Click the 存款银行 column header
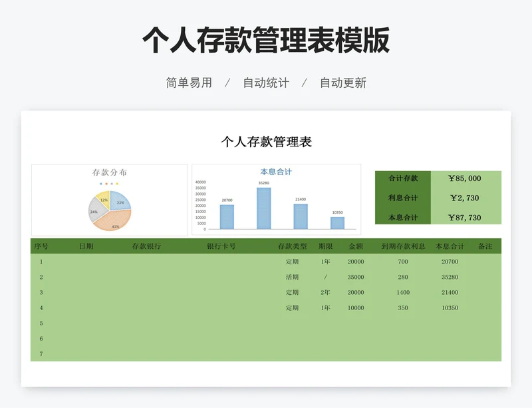 click(146, 246)
